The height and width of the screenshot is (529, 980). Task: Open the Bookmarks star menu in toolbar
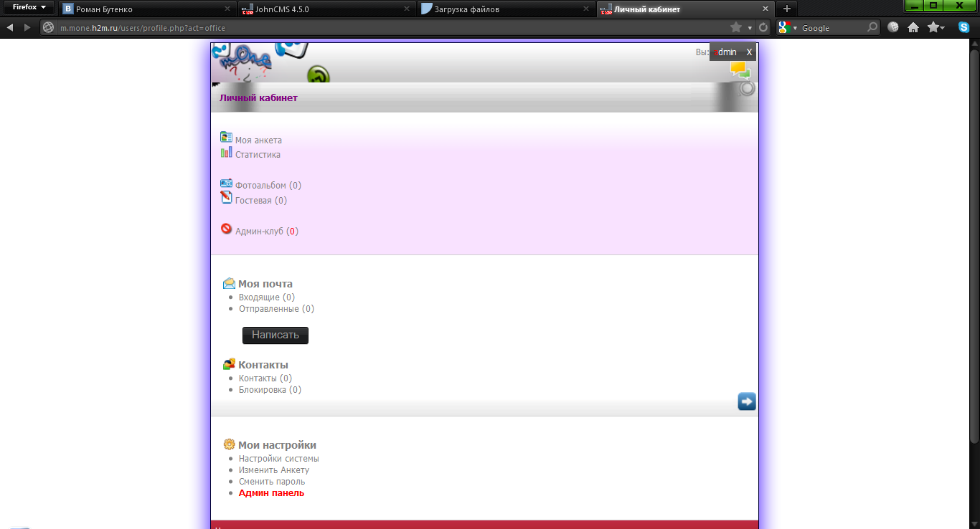[936, 27]
